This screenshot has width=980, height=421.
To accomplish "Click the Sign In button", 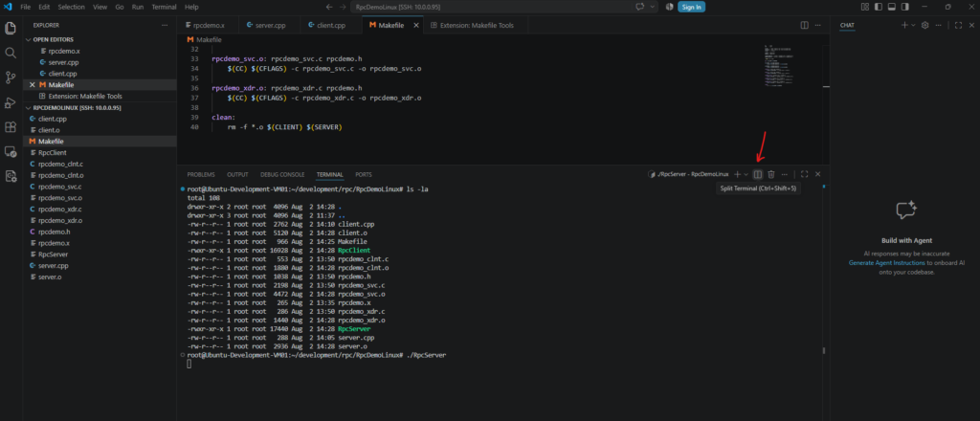I will tap(691, 7).
